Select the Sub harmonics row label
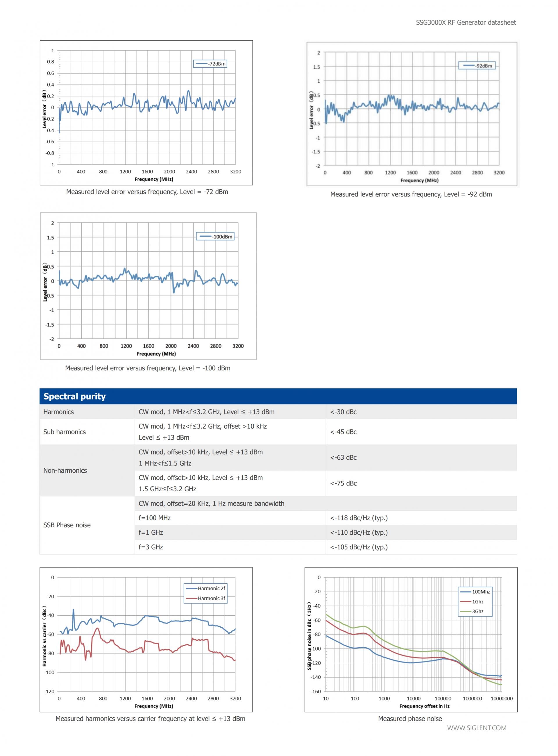Viewport: 558px width, 756px height. pyautogui.click(x=65, y=432)
